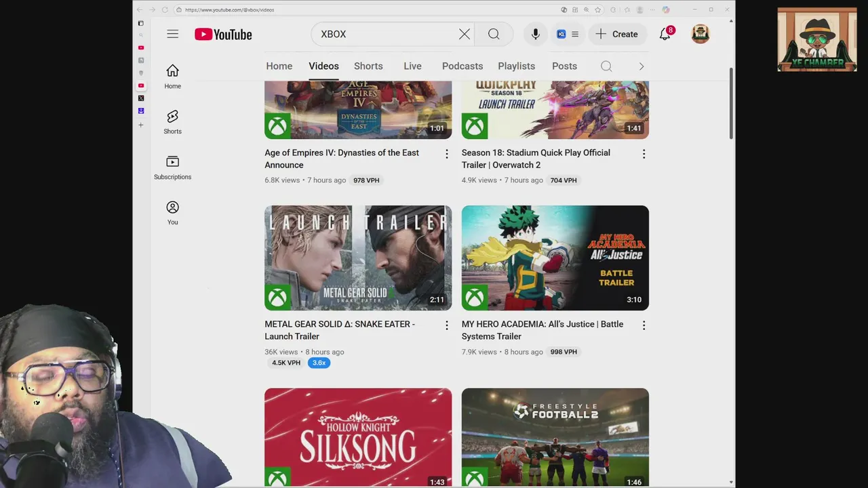This screenshot has height=488, width=868.
Task: Click the 978 VPH badge
Action: [x=366, y=180]
